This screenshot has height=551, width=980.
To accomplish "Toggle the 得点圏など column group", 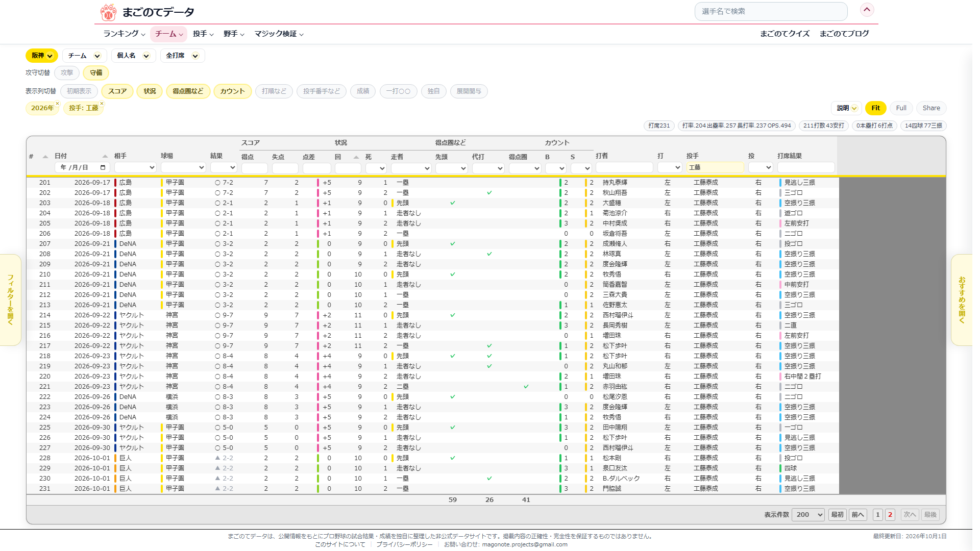I will [188, 91].
